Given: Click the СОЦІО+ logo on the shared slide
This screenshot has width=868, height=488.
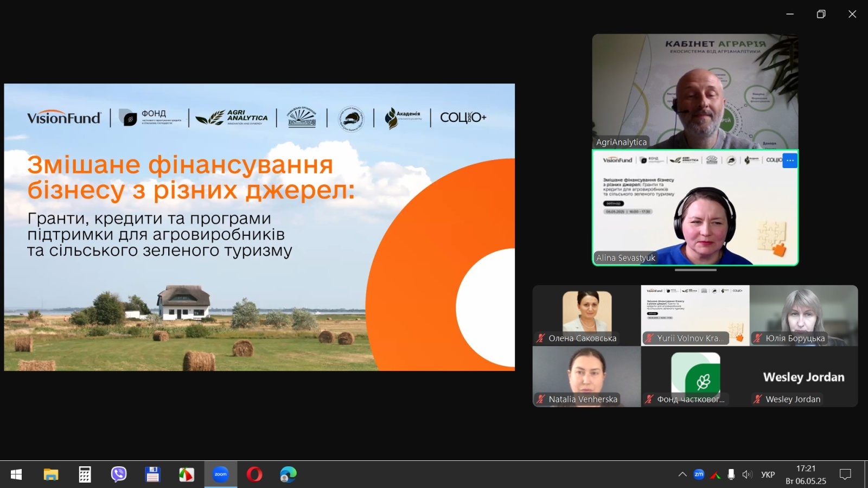Looking at the screenshot, I should 463,118.
